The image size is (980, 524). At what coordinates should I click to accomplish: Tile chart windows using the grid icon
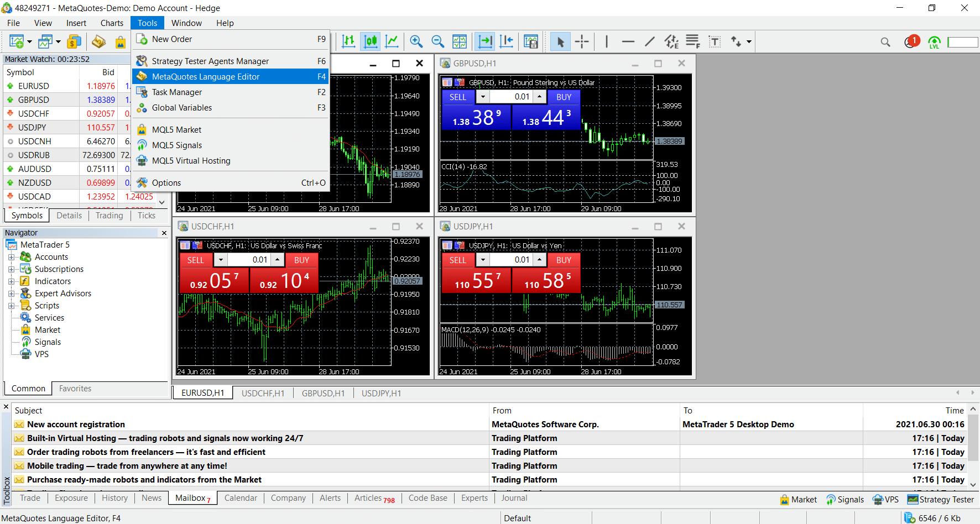[x=460, y=41]
